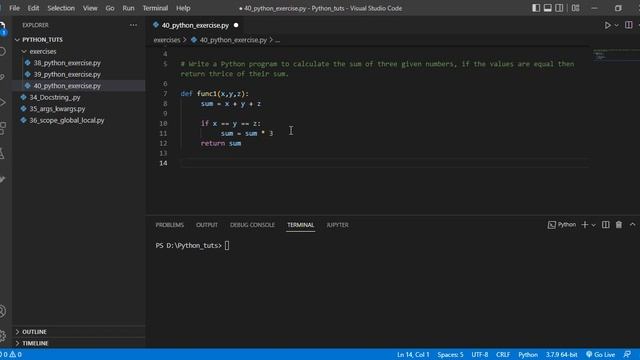Switch to the JUPYTER panel tab
This screenshot has height=360, width=640.
337,225
